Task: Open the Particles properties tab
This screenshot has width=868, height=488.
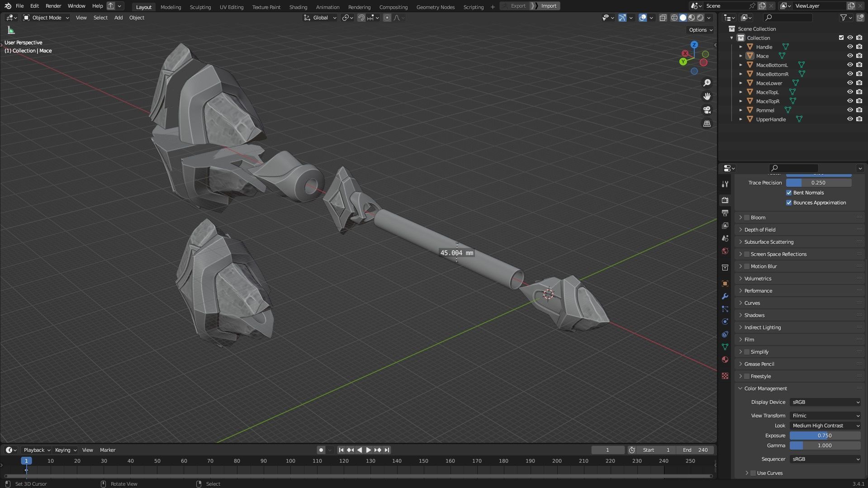Action: [x=725, y=309]
